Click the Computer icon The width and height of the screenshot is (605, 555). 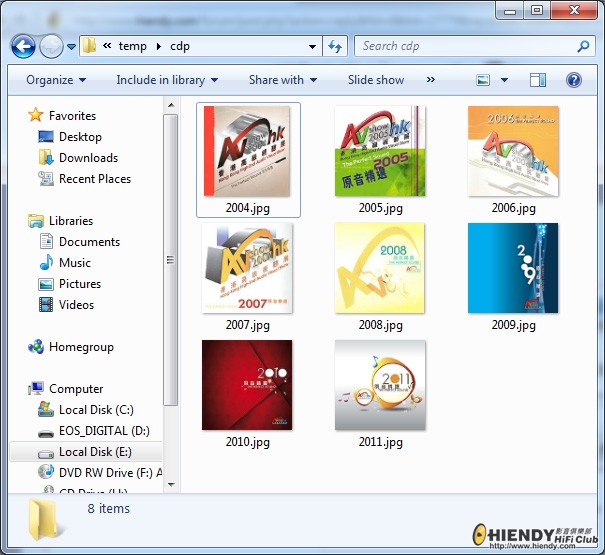[x=36, y=388]
